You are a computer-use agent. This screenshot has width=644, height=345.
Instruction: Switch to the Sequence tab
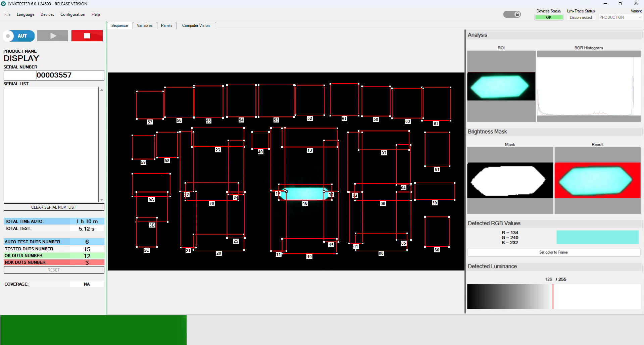click(119, 26)
